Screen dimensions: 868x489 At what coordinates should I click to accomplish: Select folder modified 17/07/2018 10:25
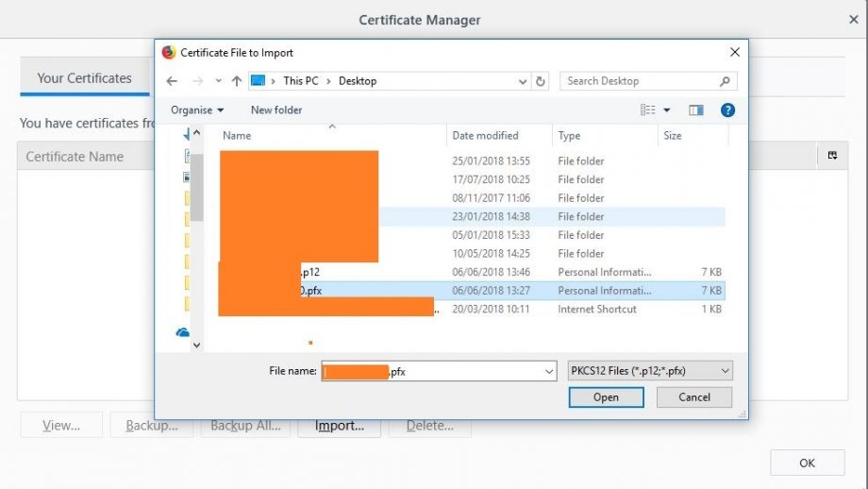coord(472,179)
